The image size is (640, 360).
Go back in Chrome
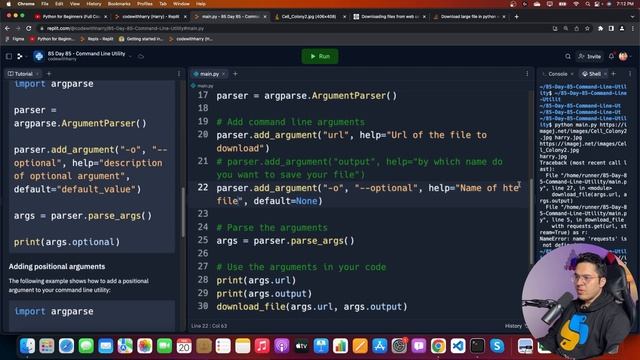(7, 28)
